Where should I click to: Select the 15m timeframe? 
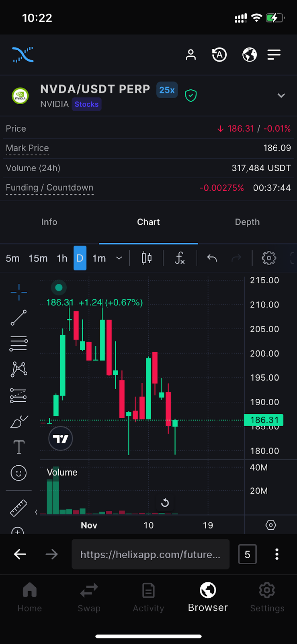pyautogui.click(x=38, y=258)
